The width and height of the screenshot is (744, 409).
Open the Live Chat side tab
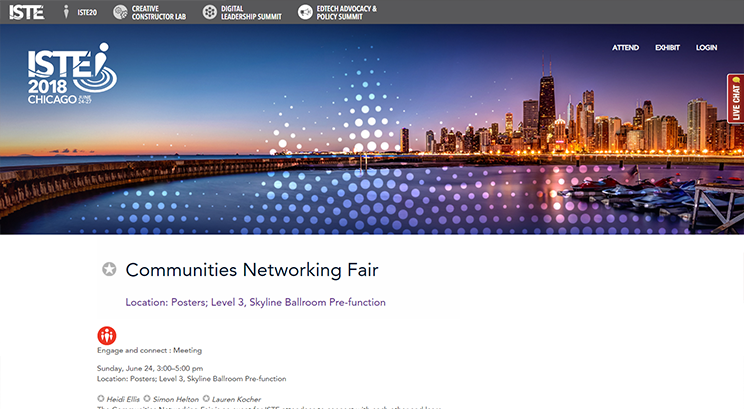[x=735, y=98]
